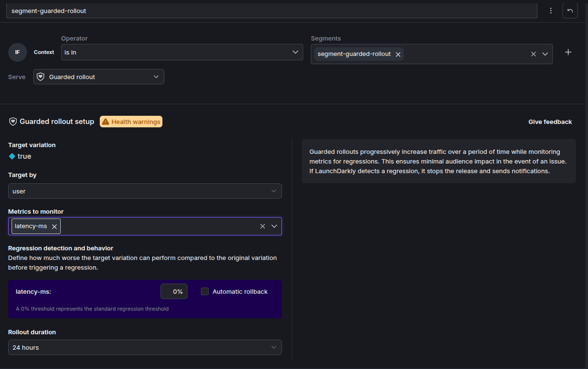Click the Health warnings badge
Image resolution: width=588 pixels, height=369 pixels.
[x=131, y=122]
